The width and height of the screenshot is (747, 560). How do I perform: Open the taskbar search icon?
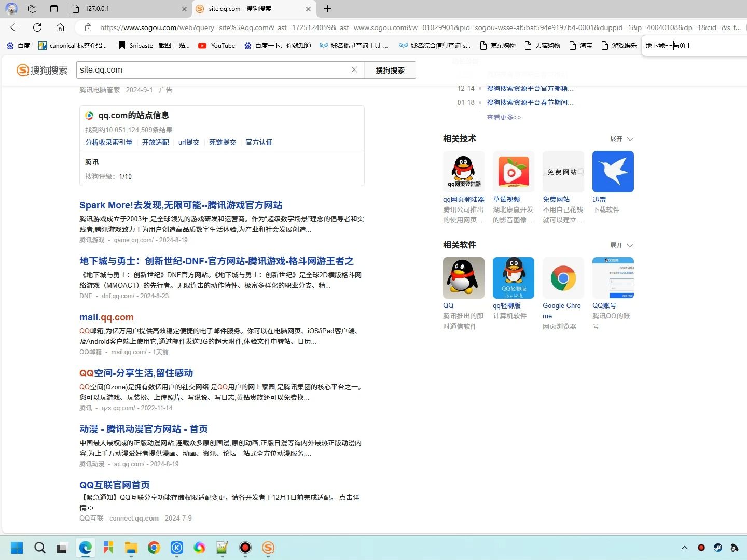point(39,548)
